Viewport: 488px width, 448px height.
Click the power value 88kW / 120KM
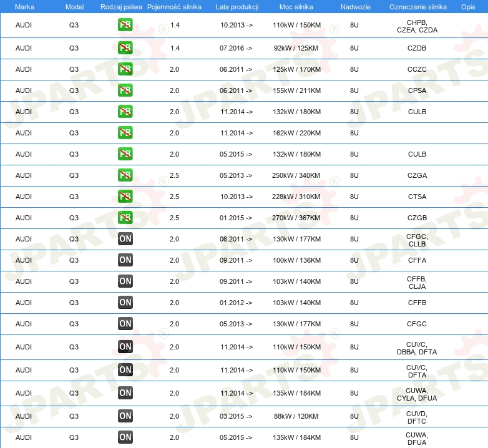click(296, 416)
